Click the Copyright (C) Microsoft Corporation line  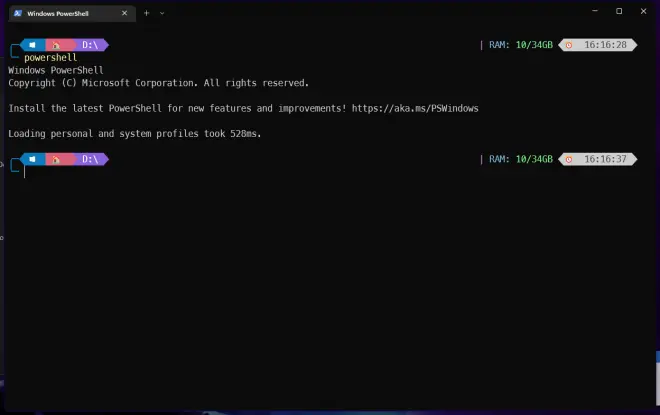158,83
